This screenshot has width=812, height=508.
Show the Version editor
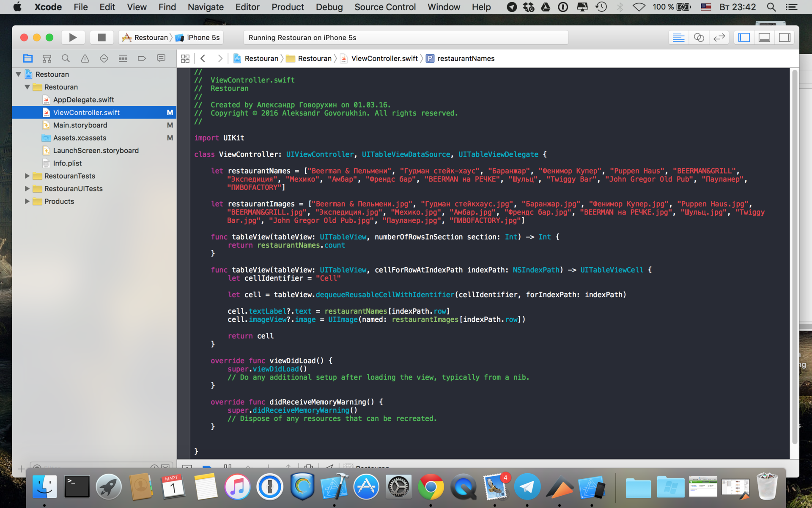click(x=719, y=38)
